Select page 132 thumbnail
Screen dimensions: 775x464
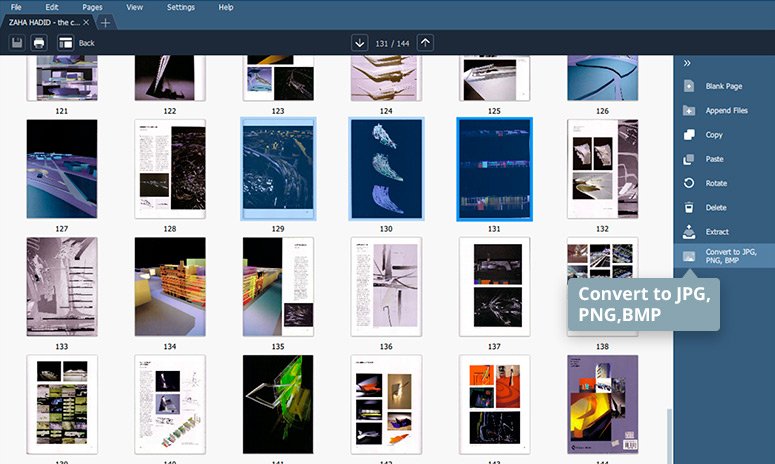(603, 169)
